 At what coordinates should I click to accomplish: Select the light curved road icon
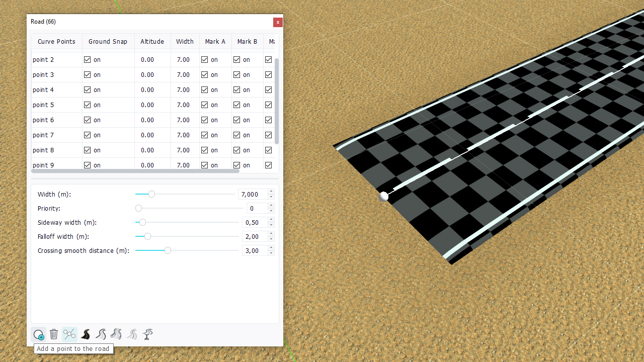pos(101,334)
